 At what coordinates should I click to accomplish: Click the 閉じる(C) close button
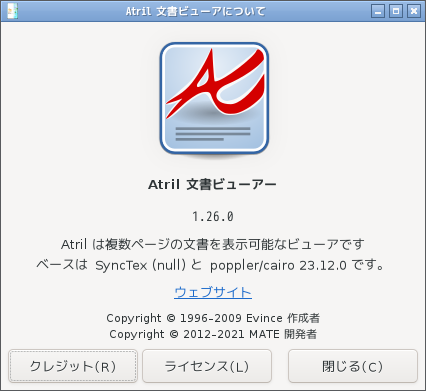tap(353, 366)
